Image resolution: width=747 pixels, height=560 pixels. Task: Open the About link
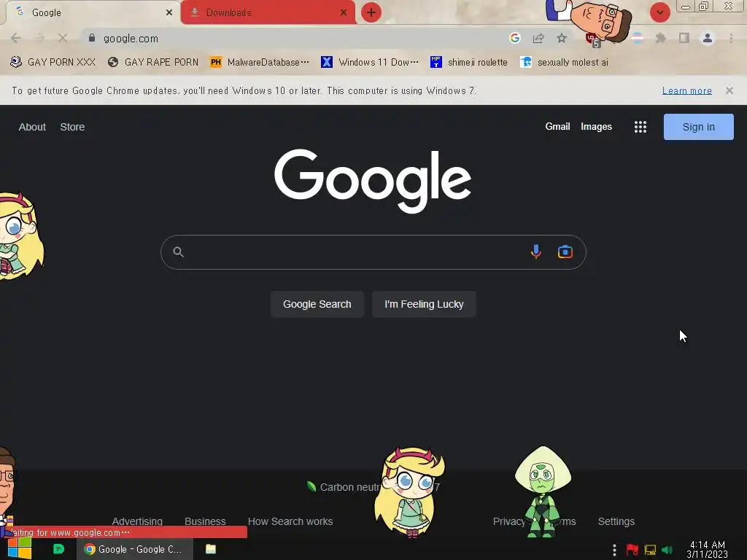pyautogui.click(x=32, y=127)
